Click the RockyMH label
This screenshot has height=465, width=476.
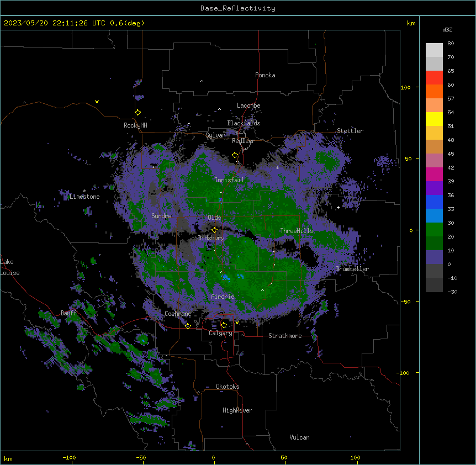[135, 125]
